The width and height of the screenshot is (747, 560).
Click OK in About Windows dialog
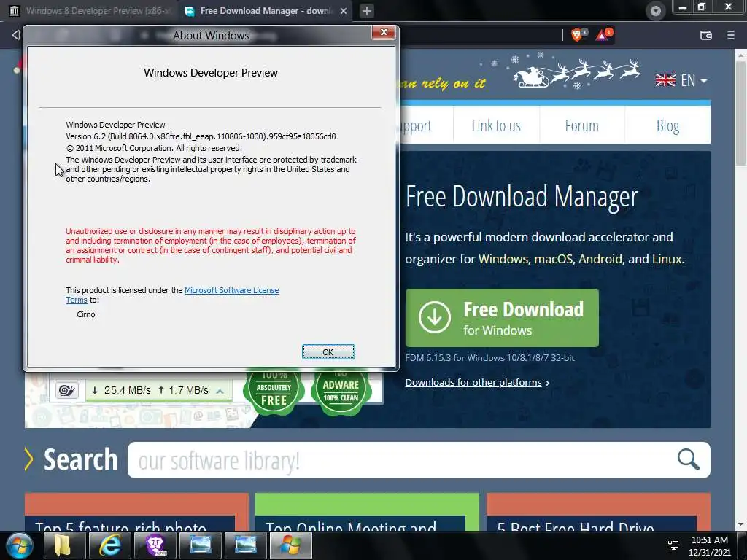pyautogui.click(x=328, y=352)
